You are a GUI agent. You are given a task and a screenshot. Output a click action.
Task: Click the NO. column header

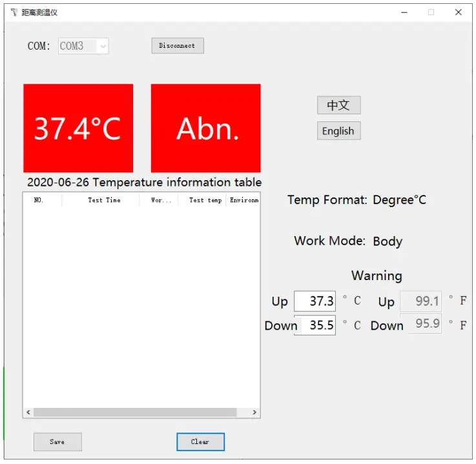coord(39,200)
